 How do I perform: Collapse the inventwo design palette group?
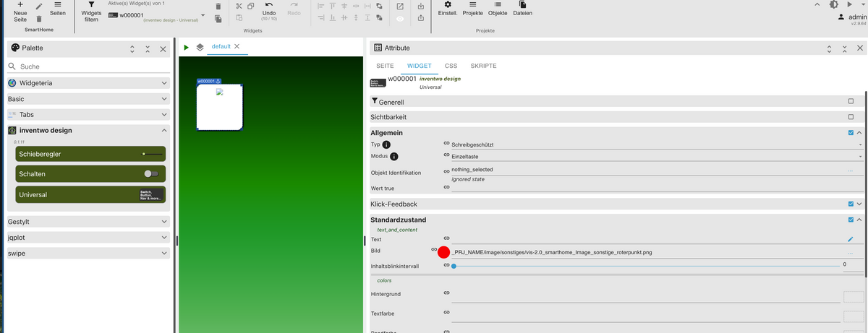point(164,130)
